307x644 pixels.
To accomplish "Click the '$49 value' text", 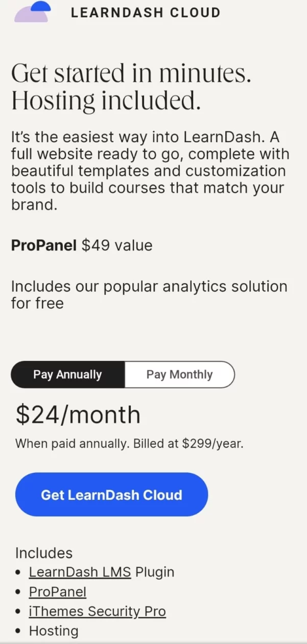I will (117, 246).
